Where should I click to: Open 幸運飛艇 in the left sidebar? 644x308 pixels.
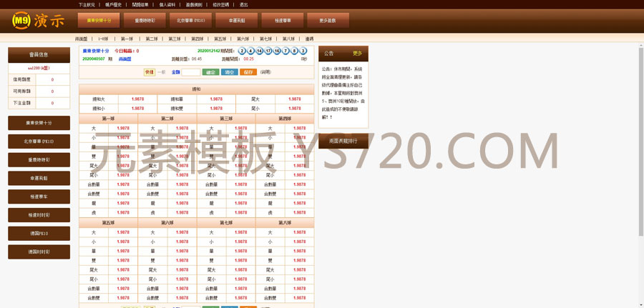click(39, 179)
